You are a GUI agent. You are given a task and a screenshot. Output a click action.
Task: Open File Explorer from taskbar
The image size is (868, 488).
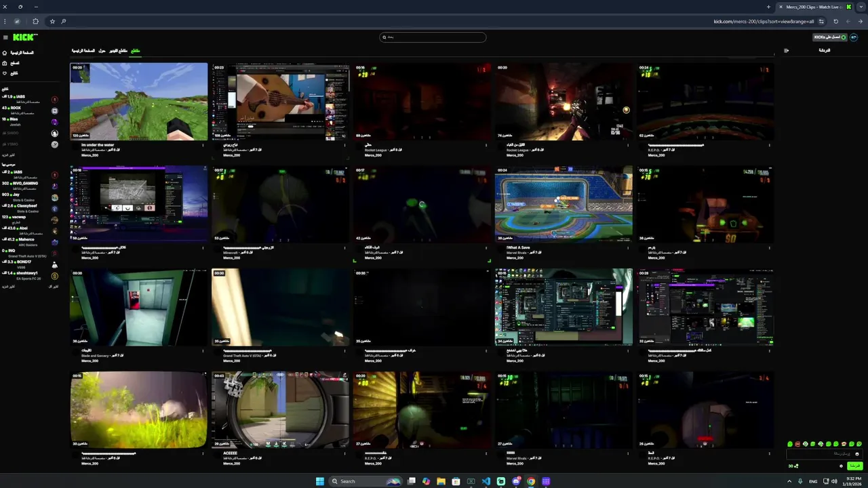(x=441, y=481)
